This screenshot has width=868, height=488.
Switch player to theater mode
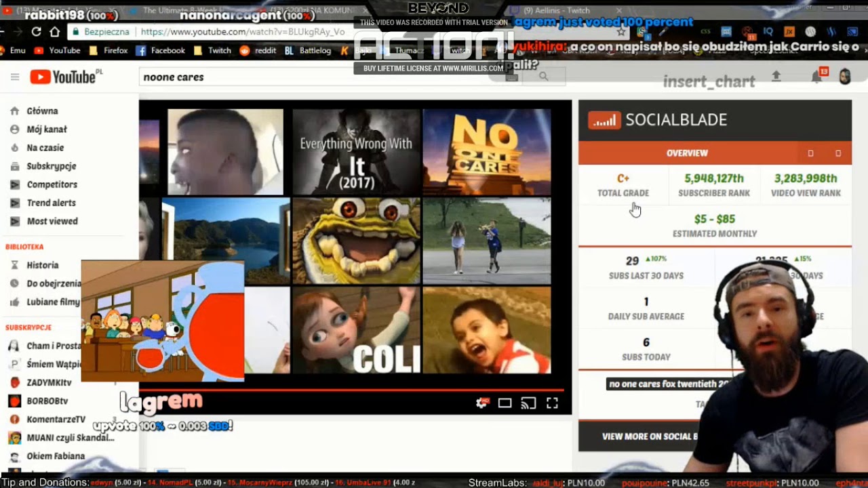(x=505, y=403)
